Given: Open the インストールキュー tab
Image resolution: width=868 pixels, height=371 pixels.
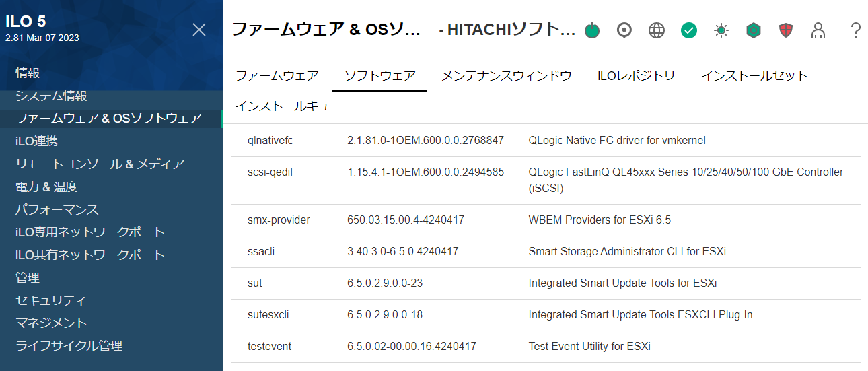Looking at the screenshot, I should pyautogui.click(x=289, y=106).
